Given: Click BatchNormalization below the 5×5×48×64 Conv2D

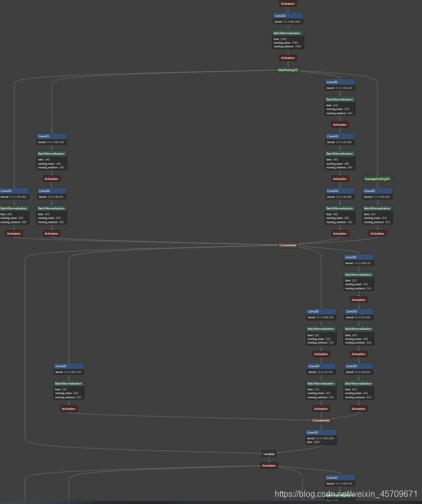Looking at the screenshot, I should [52, 215].
